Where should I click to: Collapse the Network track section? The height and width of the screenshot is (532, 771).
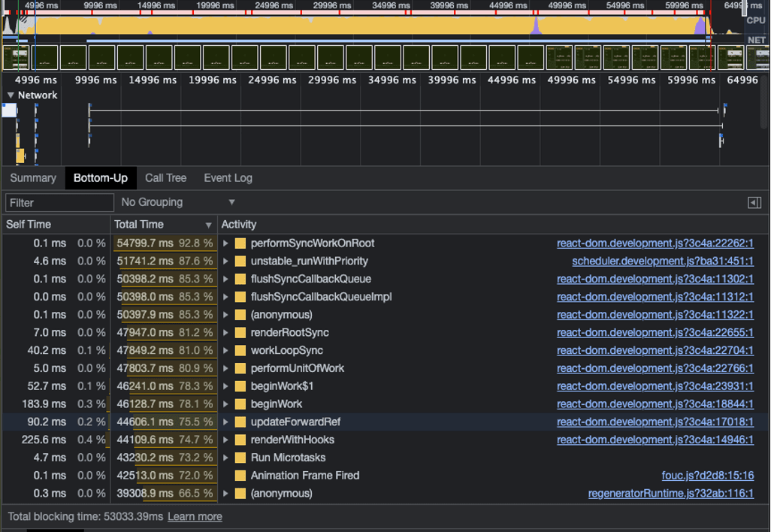pos(11,95)
